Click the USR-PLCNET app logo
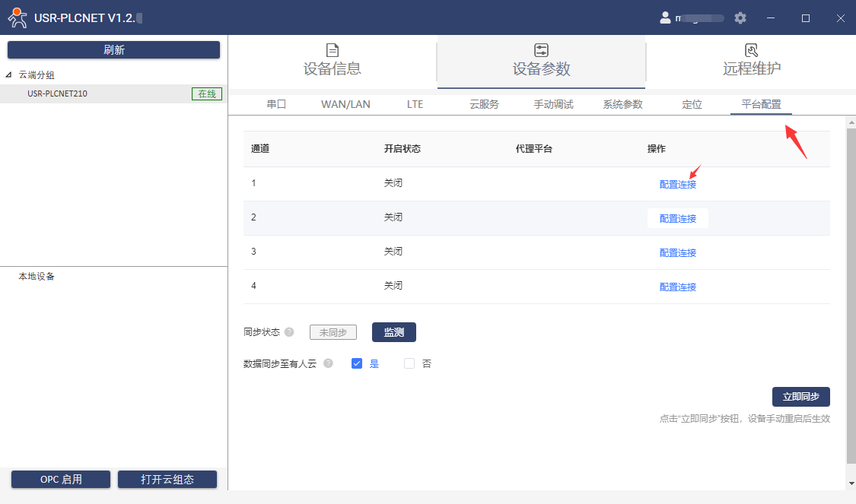 [17, 17]
